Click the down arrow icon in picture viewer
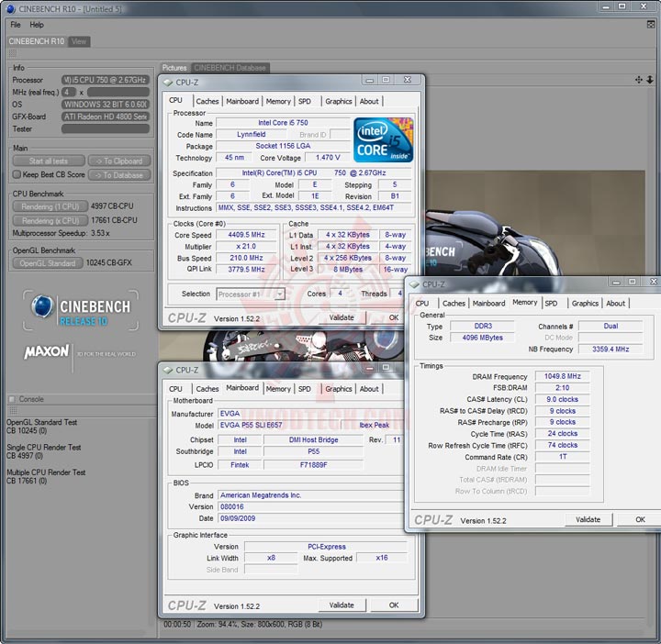 tap(650, 80)
